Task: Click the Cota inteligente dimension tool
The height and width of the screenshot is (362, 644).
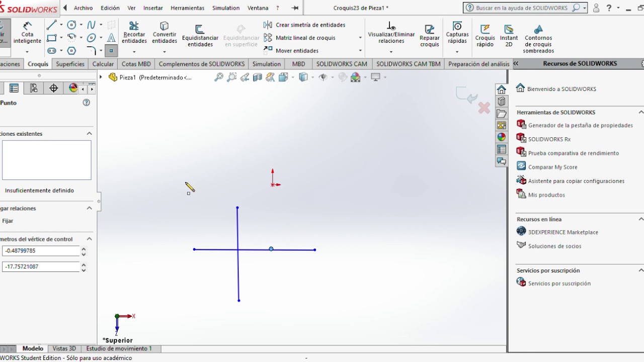Action: pyautogui.click(x=27, y=33)
